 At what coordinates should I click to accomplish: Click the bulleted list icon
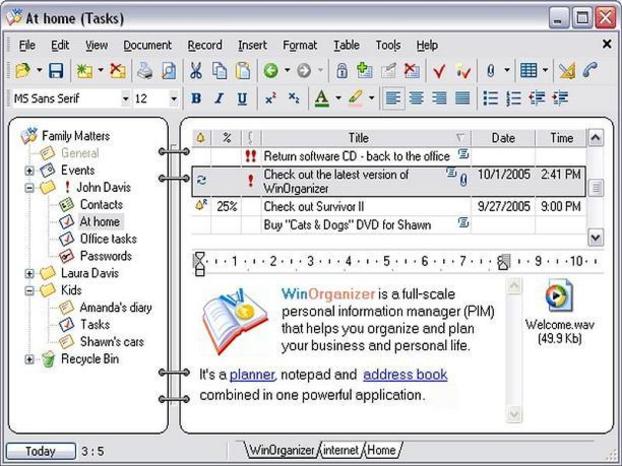[490, 98]
